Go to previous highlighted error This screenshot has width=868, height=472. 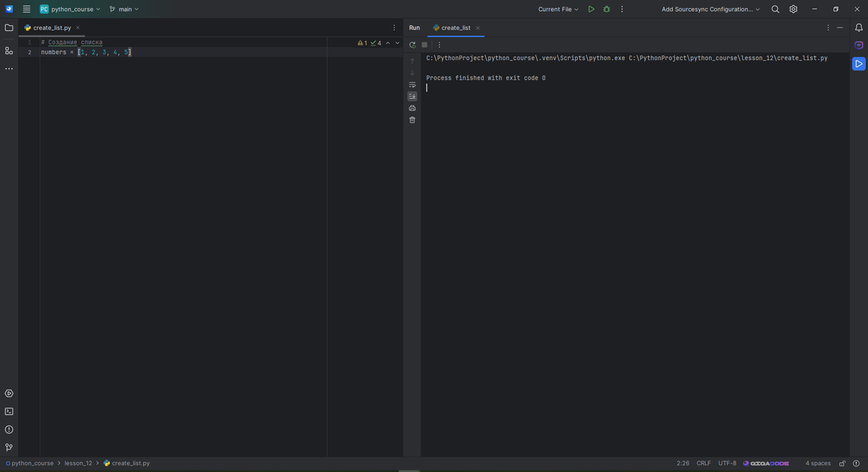(x=387, y=43)
